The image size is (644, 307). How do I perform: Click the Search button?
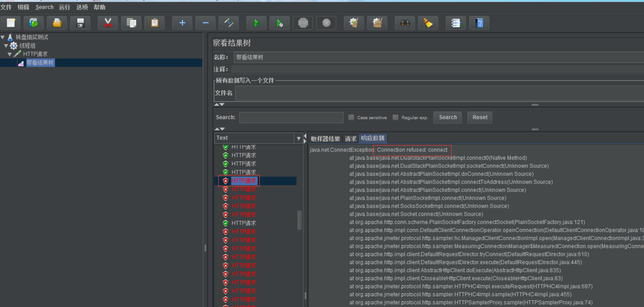[447, 118]
